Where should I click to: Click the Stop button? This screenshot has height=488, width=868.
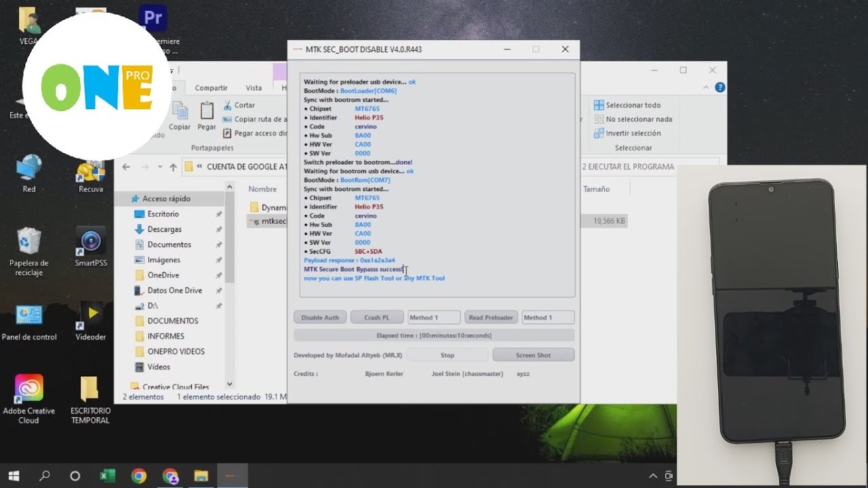[x=448, y=355]
